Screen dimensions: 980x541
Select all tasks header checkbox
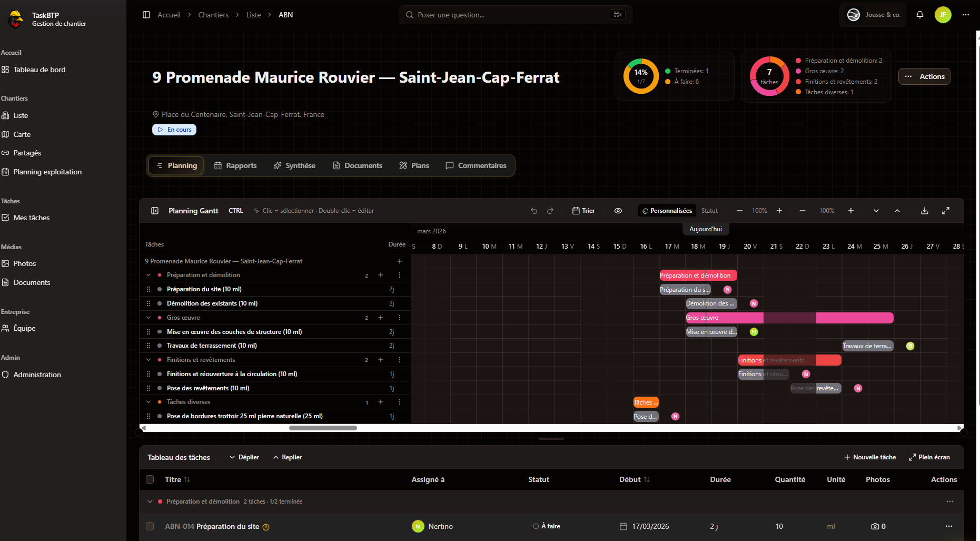click(x=150, y=479)
